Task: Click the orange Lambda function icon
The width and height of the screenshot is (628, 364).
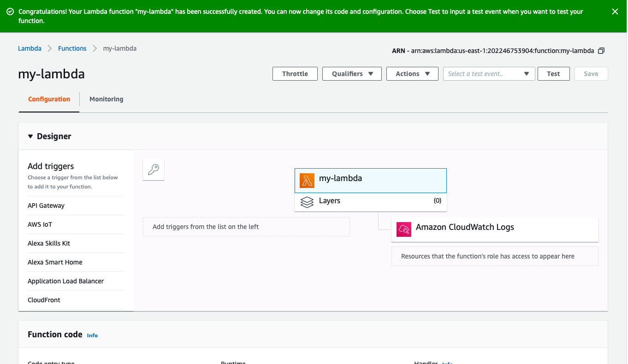Action: pos(307,181)
